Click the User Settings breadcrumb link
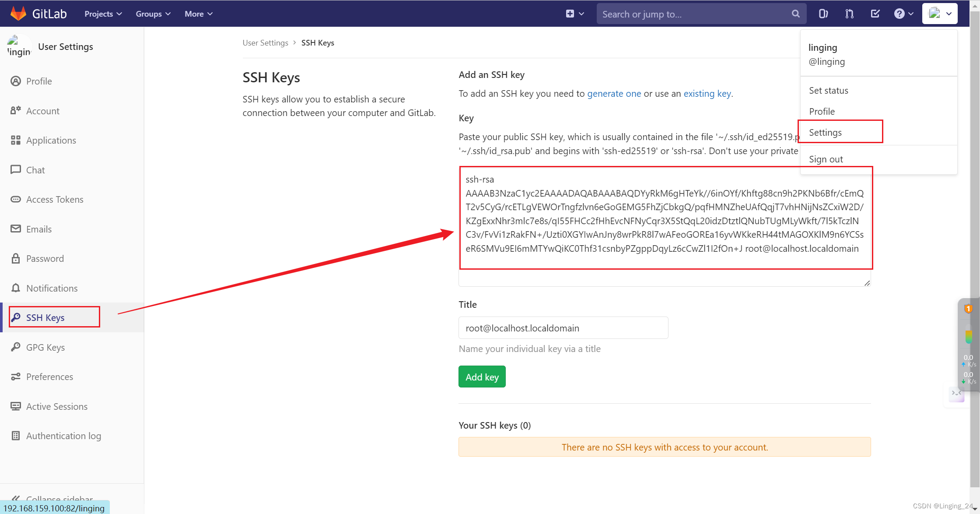This screenshot has height=514, width=980. (x=265, y=42)
